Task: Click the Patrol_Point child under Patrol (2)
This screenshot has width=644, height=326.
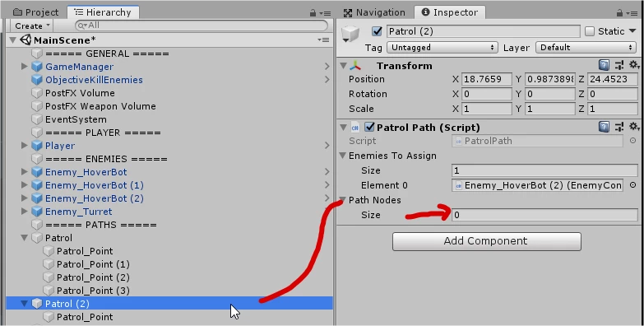Action: (x=85, y=317)
